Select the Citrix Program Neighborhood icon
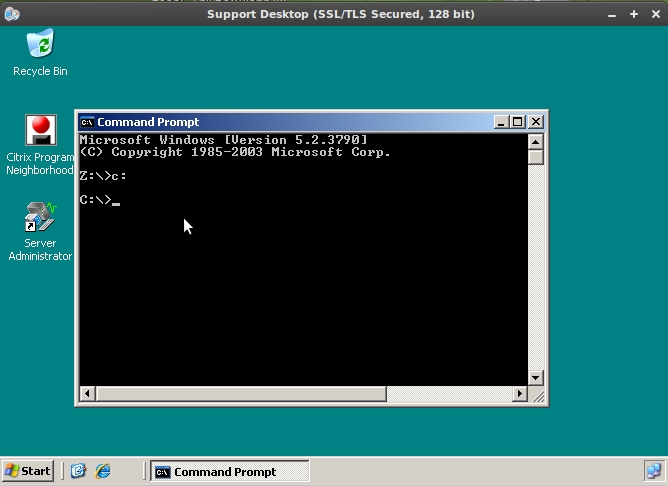 click(x=40, y=131)
